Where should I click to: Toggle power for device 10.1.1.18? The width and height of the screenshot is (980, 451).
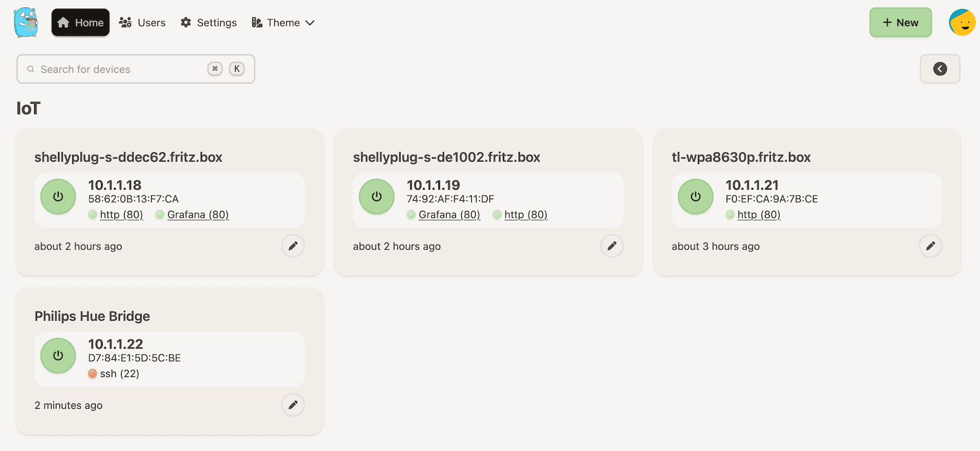(58, 197)
